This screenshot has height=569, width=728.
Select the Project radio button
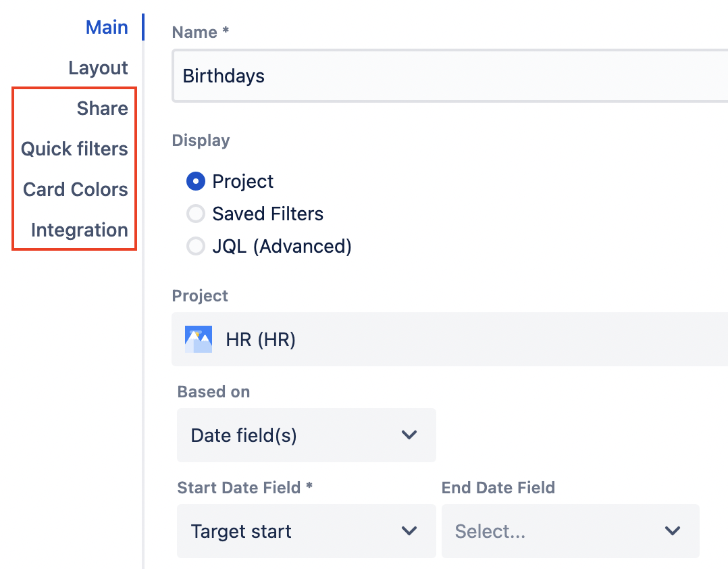click(x=196, y=181)
